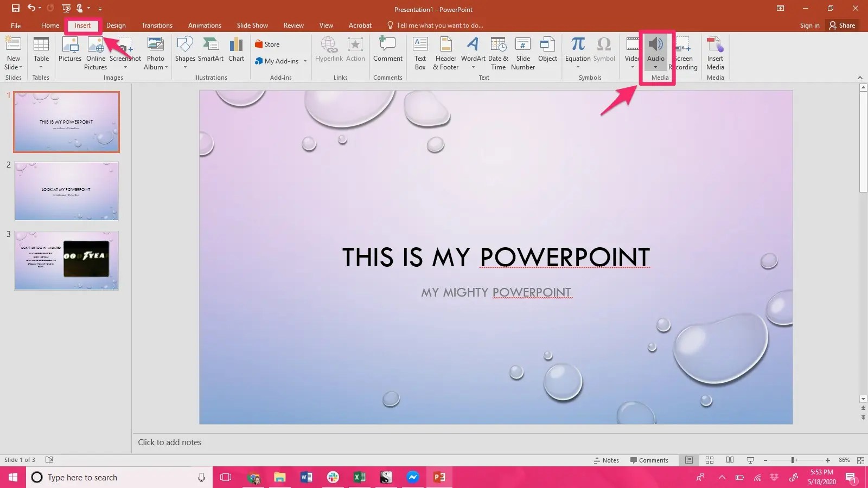Adjust the zoom slider in status bar
The width and height of the screenshot is (868, 488).
tap(793, 460)
